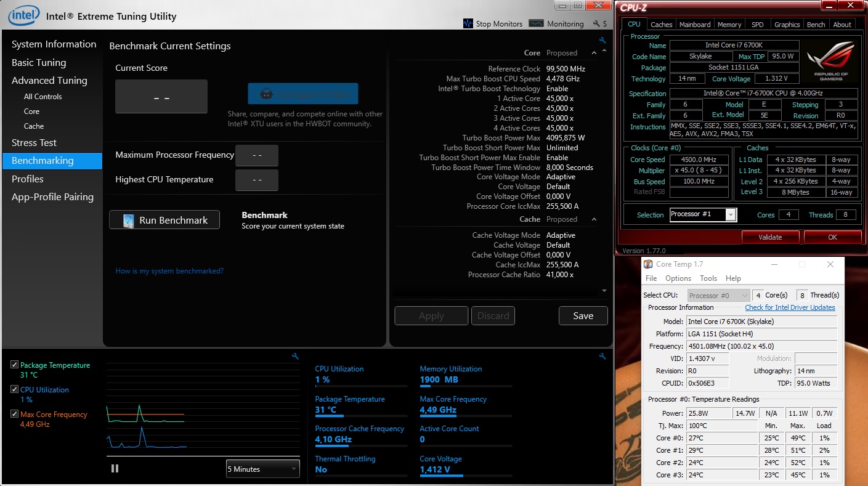Click Reference Clock value 99,500 MHz
This screenshot has width=868, height=486.
click(x=566, y=69)
